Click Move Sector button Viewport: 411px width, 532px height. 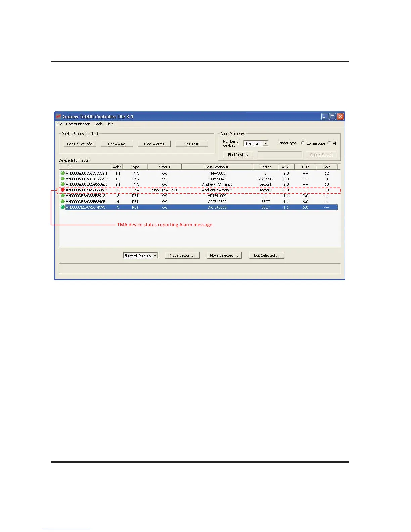point(182,255)
